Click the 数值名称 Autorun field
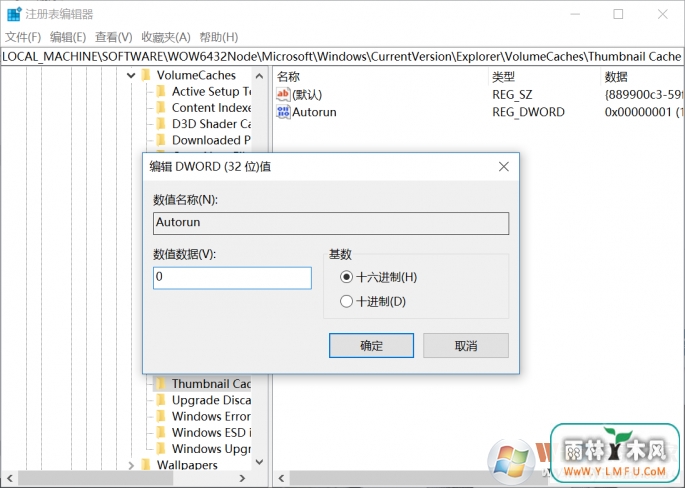685x488 pixels. coord(331,223)
